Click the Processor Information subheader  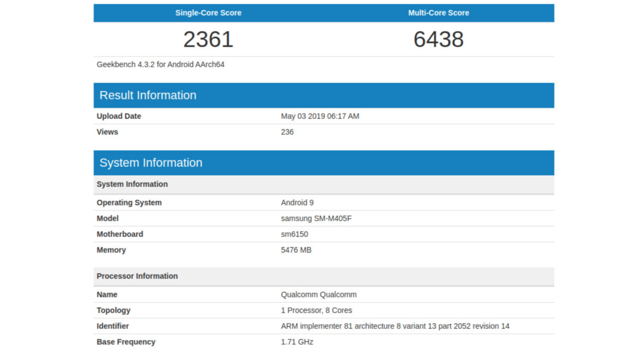click(x=137, y=276)
